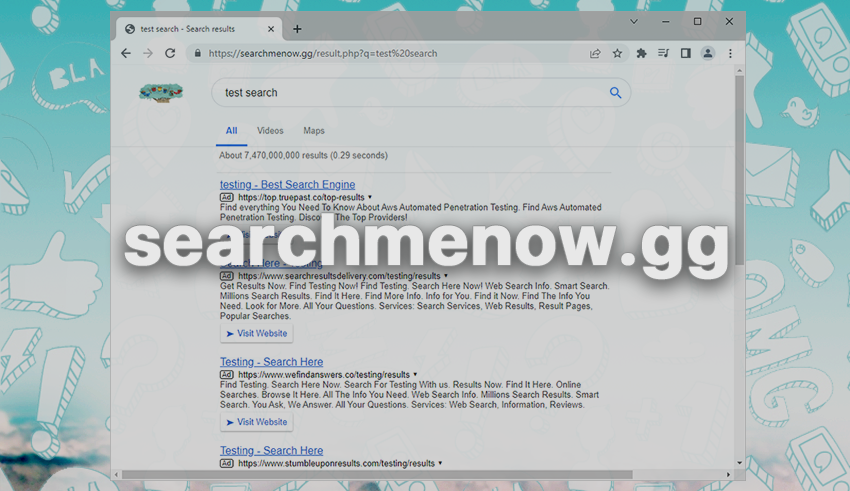This screenshot has height=491, width=850.
Task: Minimize the browser window
Action: (x=666, y=22)
